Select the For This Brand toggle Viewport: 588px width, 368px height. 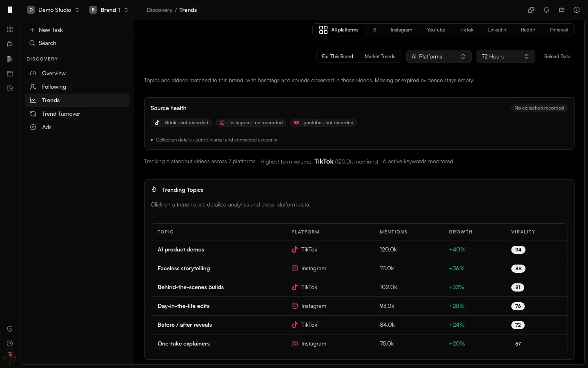coord(337,56)
